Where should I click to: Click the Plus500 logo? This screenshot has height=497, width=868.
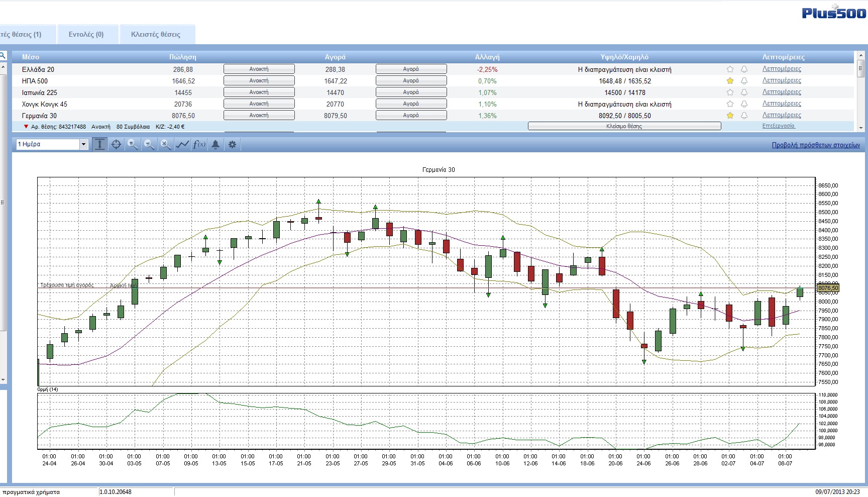[834, 13]
